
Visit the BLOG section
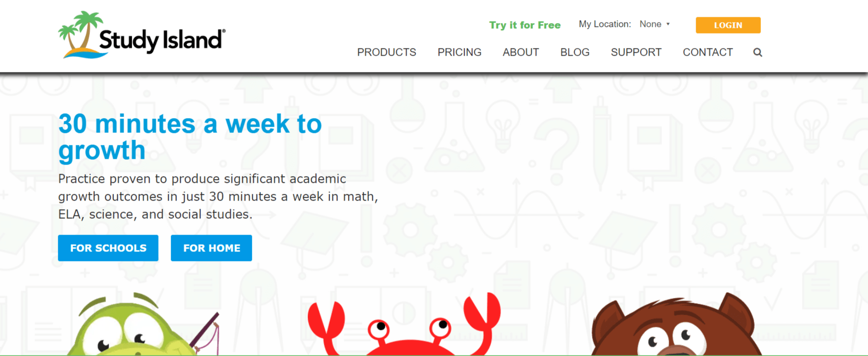(575, 52)
